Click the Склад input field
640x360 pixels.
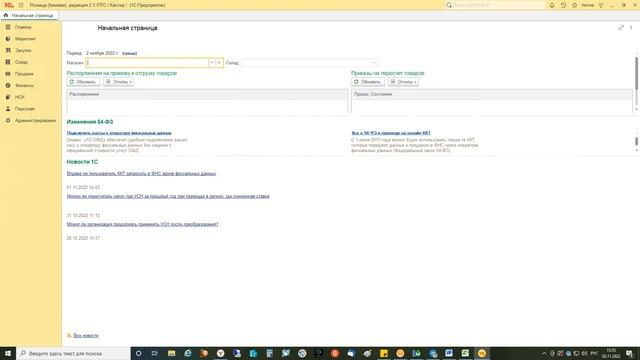(x=306, y=63)
